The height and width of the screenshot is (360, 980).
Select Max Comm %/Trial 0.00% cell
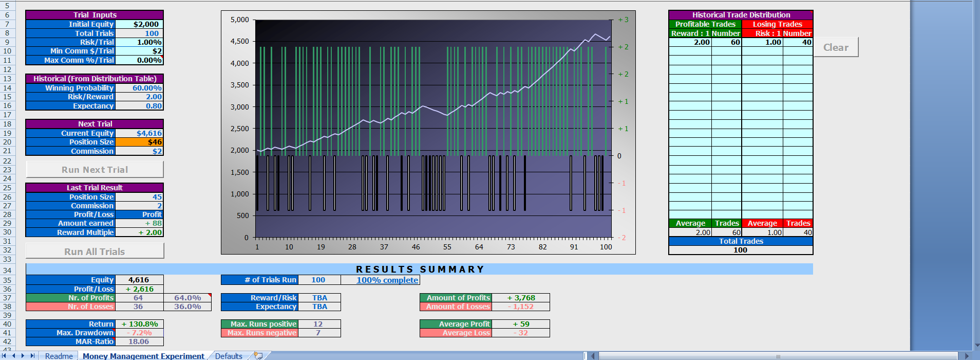click(139, 60)
